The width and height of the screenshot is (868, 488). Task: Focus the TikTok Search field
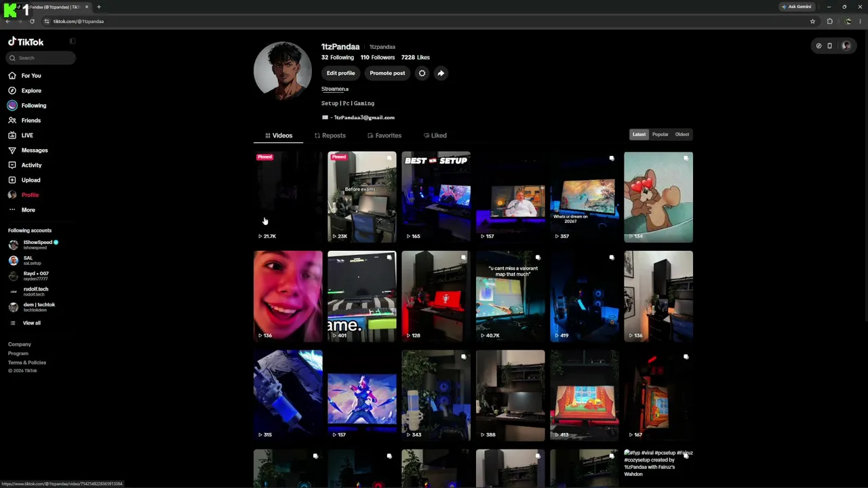tap(41, 58)
